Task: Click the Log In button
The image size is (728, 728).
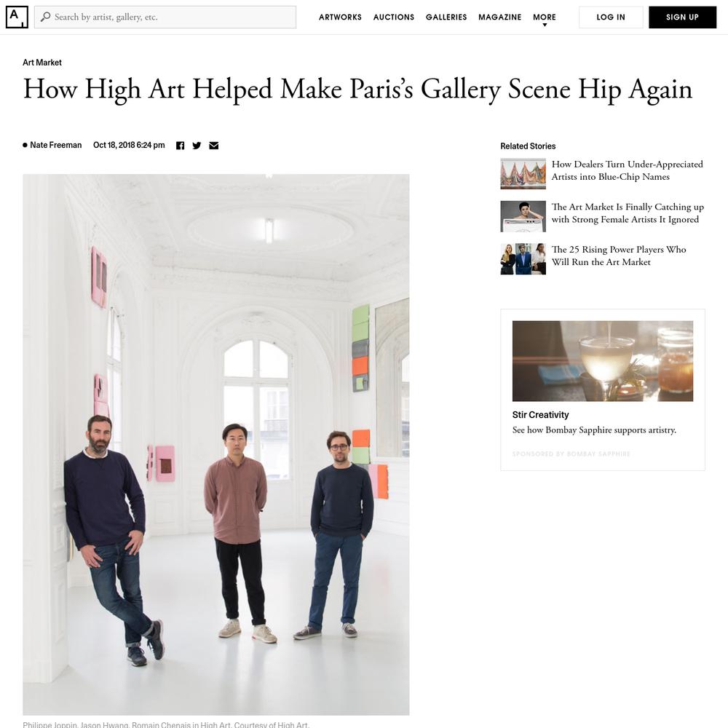Action: [611, 17]
